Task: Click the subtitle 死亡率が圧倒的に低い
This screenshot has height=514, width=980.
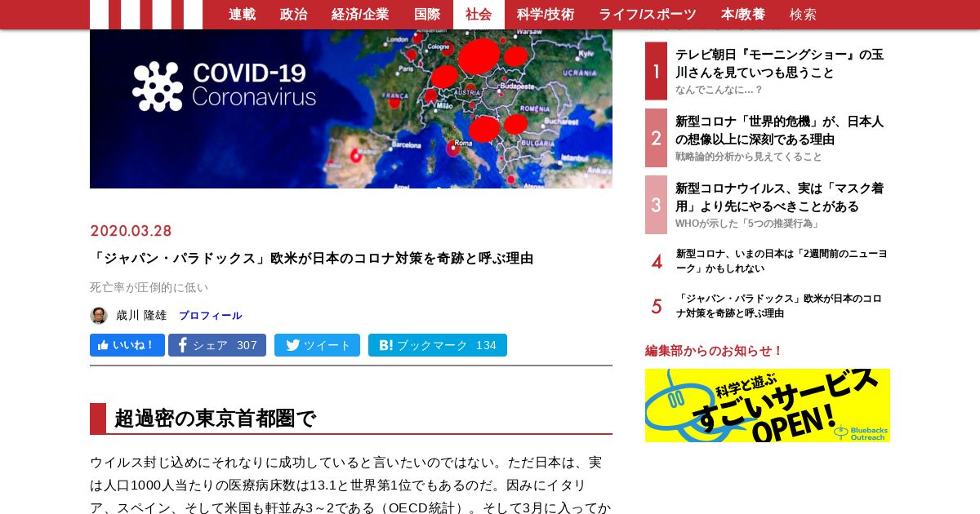Action: (x=149, y=287)
